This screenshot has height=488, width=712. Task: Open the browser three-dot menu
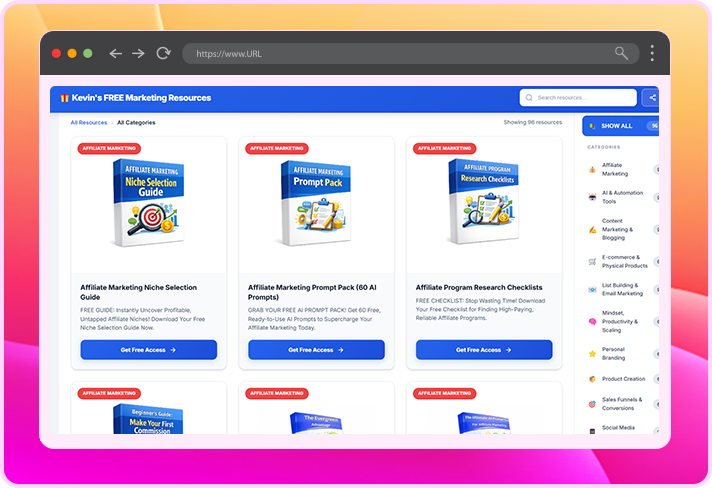coord(652,53)
